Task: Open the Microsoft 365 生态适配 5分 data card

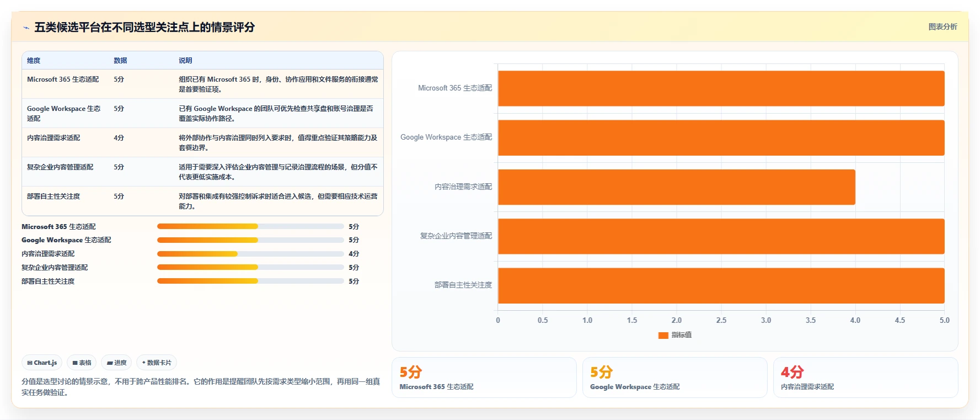Action: [484, 378]
